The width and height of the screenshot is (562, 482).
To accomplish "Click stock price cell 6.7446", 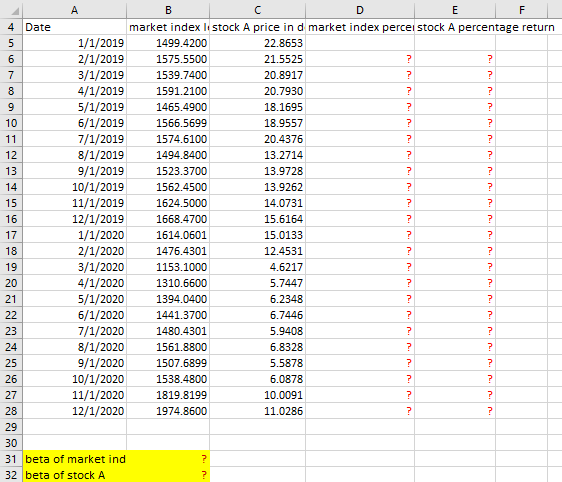I will 257,315.
